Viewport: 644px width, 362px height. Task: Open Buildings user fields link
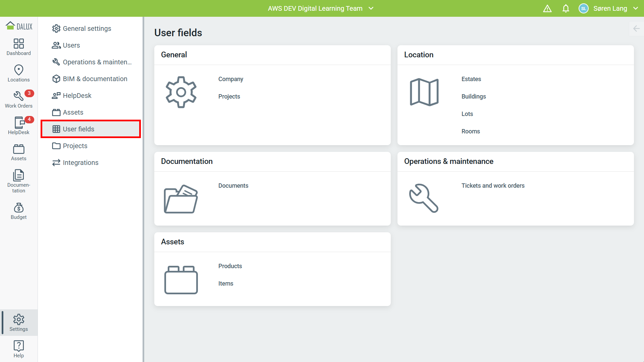pos(473,97)
